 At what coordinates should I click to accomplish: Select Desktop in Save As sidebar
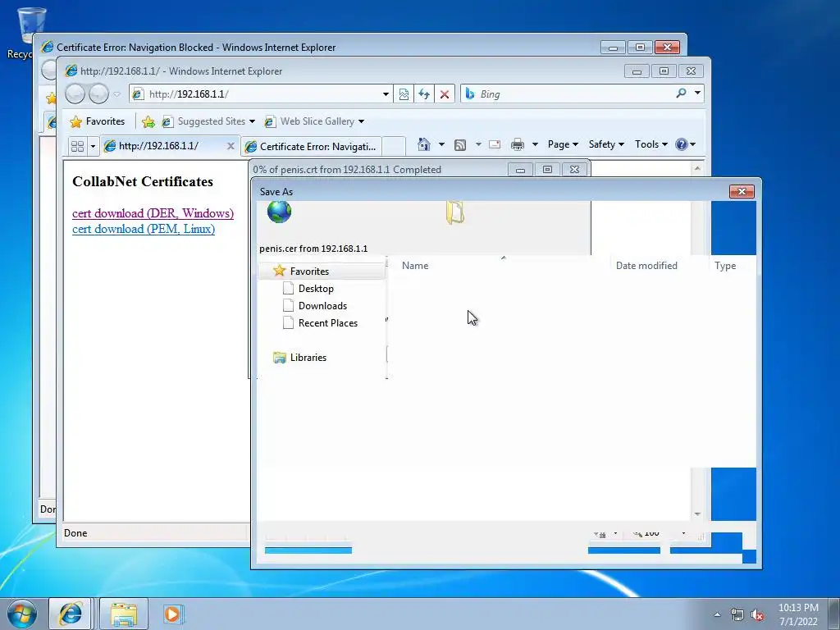(316, 289)
